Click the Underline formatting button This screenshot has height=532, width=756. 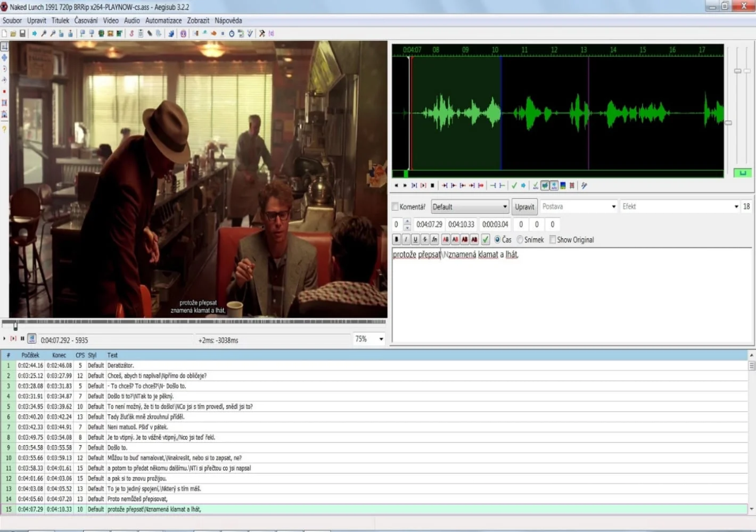click(415, 239)
